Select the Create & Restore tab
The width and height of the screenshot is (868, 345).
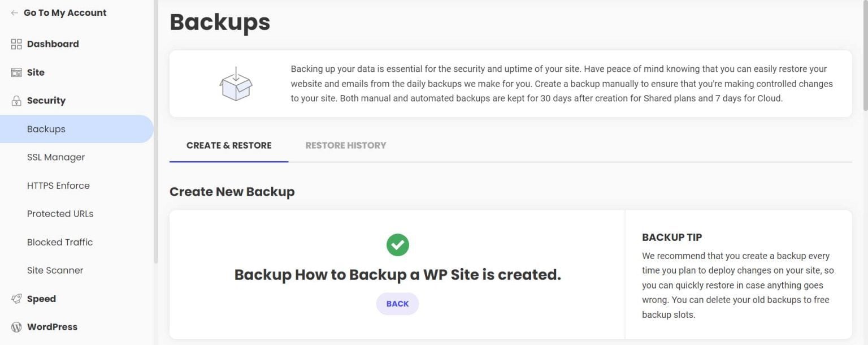[229, 145]
